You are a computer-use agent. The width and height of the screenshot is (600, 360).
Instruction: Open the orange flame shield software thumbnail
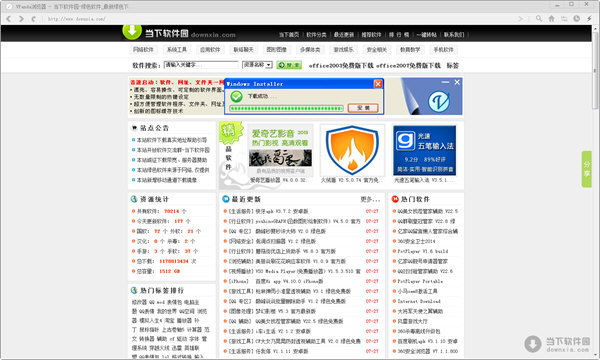(352, 150)
